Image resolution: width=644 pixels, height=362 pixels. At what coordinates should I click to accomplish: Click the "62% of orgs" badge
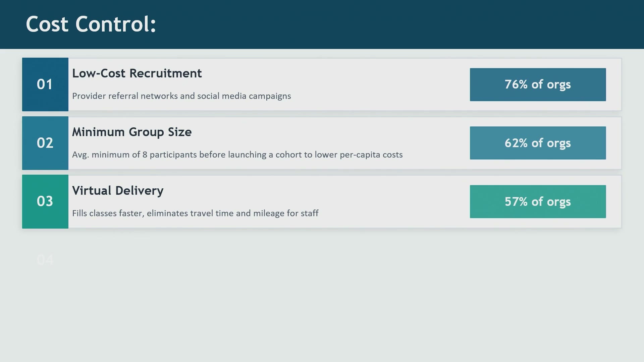pyautogui.click(x=538, y=143)
